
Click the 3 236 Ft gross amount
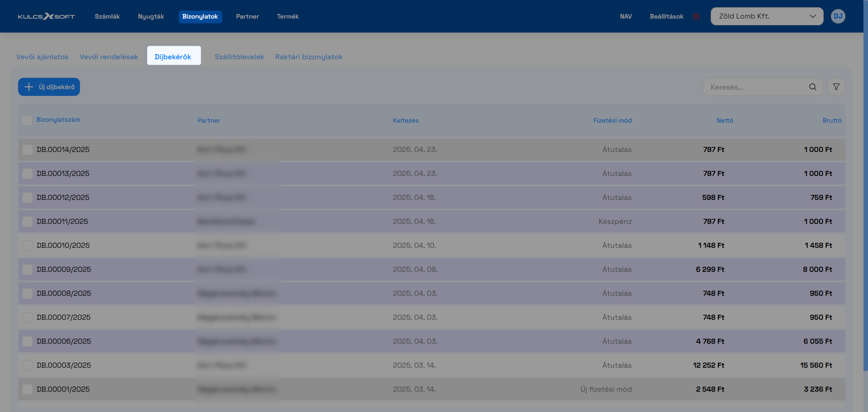tap(818, 389)
